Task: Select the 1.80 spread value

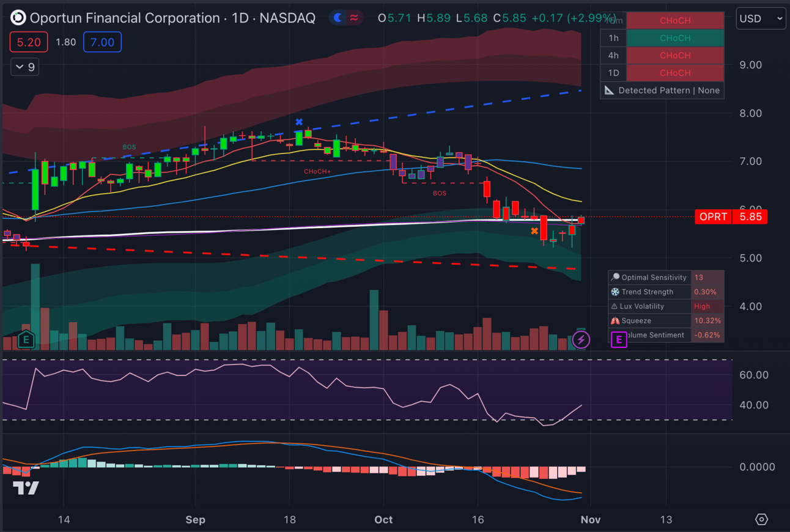Action: click(66, 42)
